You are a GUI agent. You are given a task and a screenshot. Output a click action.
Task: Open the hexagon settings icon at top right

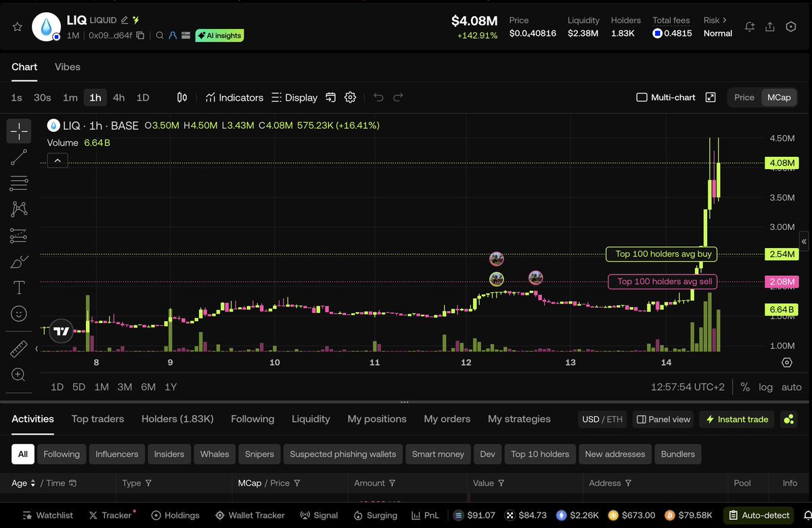click(791, 27)
